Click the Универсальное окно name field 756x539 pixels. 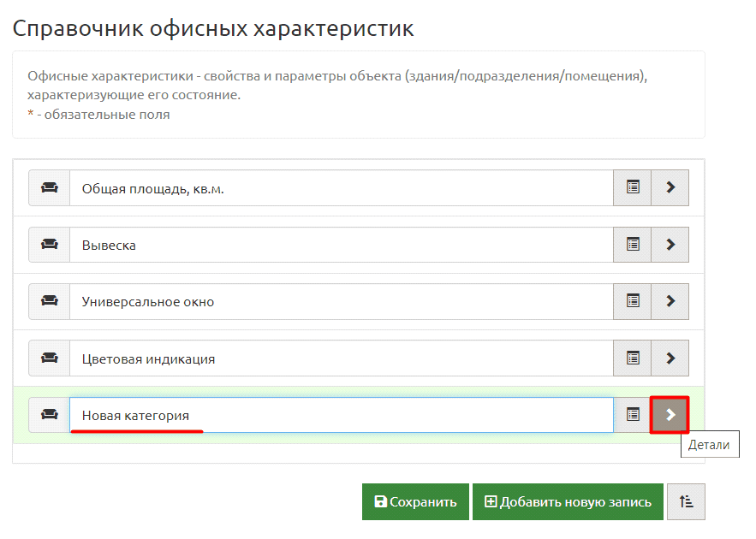342,301
